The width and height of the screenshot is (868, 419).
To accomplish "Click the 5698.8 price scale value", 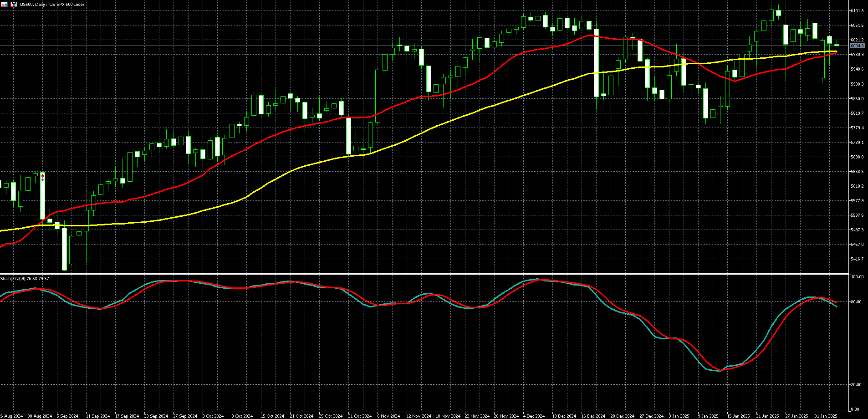I will coord(857,157).
